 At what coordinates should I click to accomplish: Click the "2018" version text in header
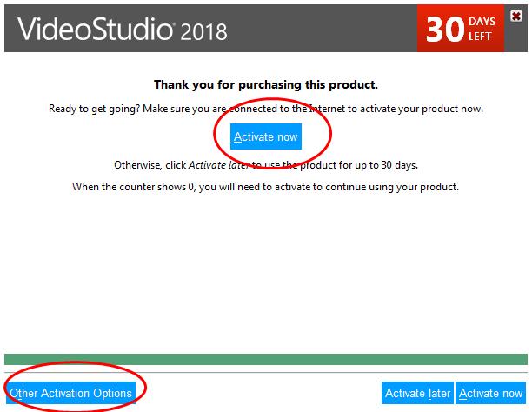click(204, 32)
